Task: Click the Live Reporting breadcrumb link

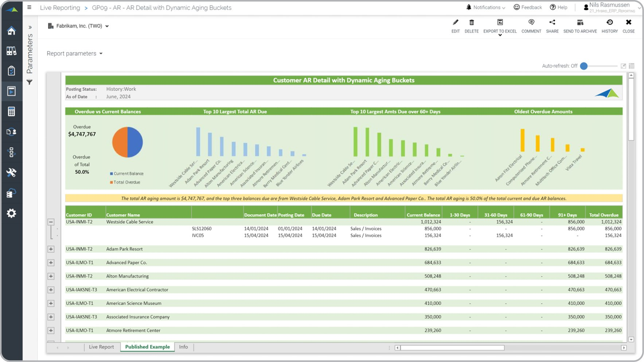Action: point(60,8)
